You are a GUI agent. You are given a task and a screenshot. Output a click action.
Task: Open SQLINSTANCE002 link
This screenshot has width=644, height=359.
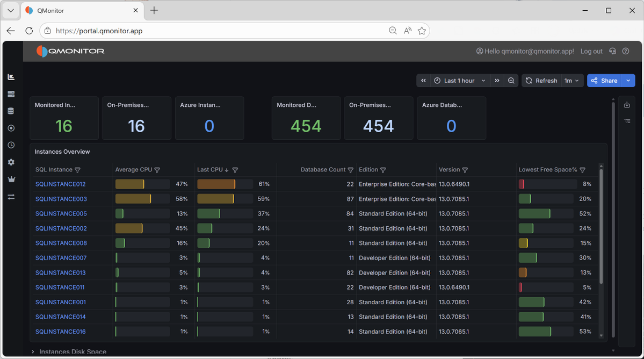[61, 228]
